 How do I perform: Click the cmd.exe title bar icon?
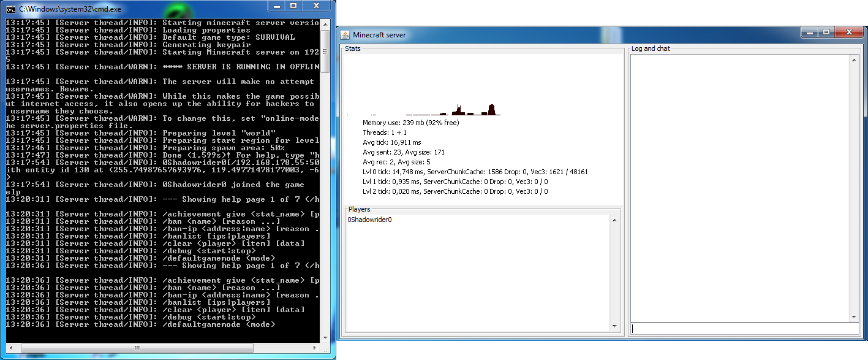click(10, 9)
